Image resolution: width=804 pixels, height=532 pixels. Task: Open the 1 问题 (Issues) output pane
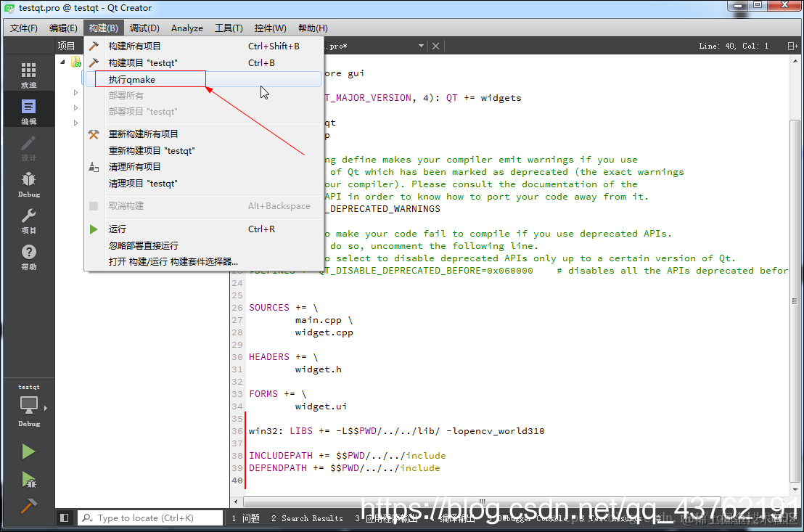click(245, 518)
